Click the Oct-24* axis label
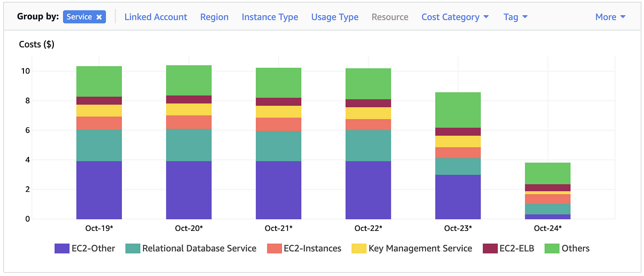Viewport: 644px width, 276px height. tap(548, 228)
